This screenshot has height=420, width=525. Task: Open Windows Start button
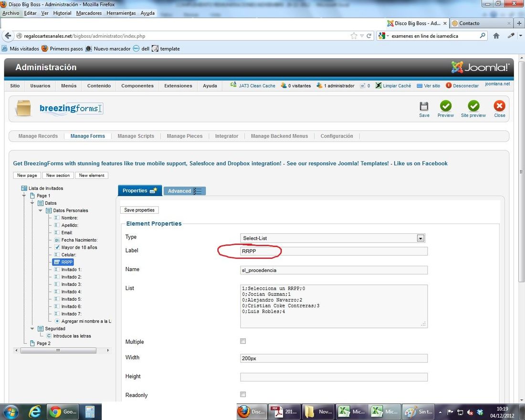(x=10, y=411)
